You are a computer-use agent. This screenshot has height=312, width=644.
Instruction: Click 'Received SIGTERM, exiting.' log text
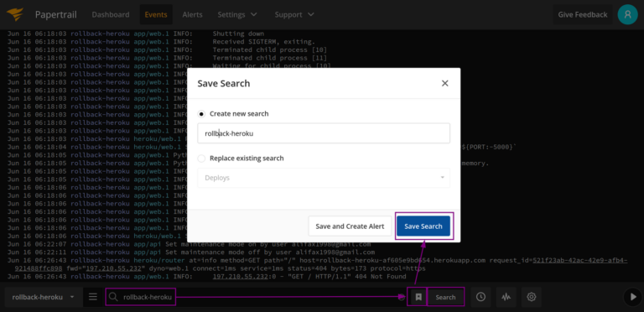pos(263,42)
